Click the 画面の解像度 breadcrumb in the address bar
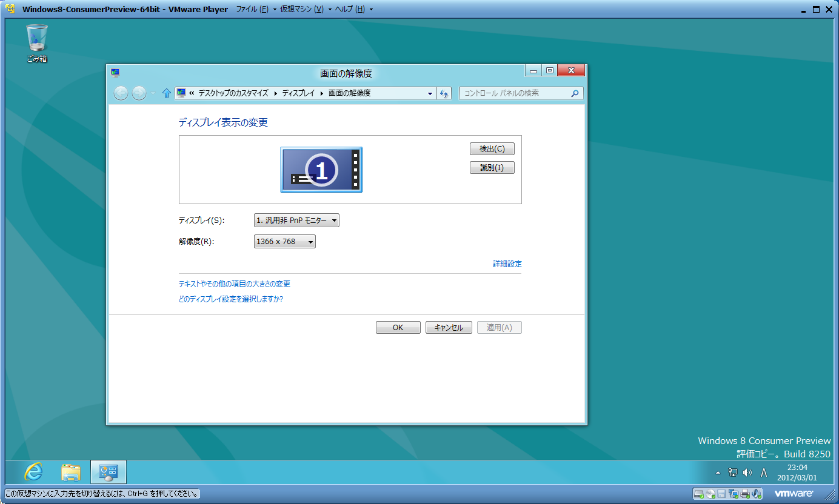The height and width of the screenshot is (504, 839). [350, 93]
